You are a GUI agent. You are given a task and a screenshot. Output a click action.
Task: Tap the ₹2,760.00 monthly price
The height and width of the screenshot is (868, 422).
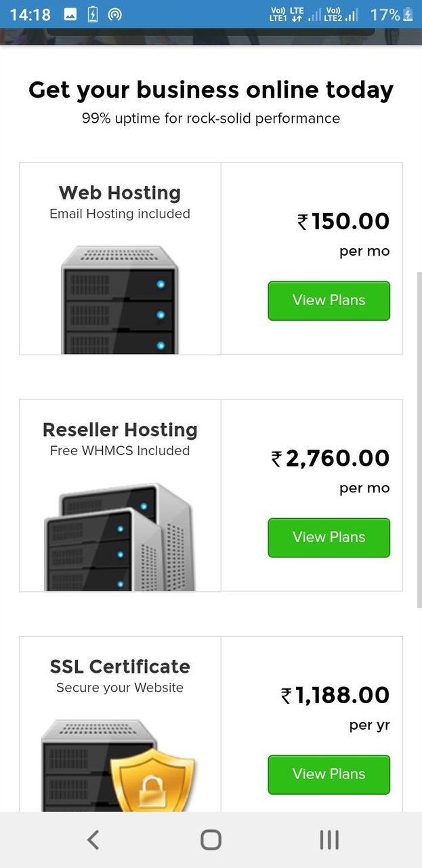click(x=330, y=458)
